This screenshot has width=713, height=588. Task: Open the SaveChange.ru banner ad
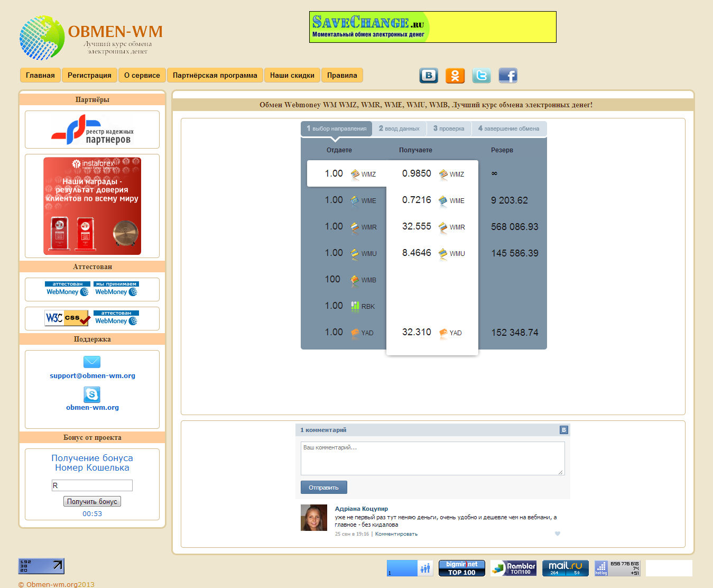433,27
